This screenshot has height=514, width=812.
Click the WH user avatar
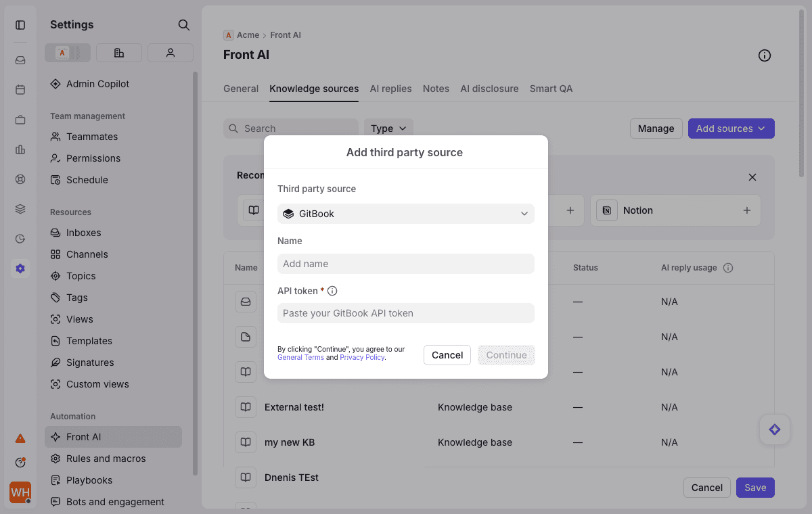point(20,492)
